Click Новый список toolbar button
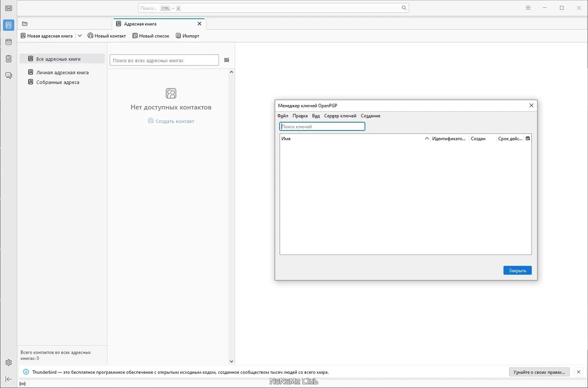 151,36
